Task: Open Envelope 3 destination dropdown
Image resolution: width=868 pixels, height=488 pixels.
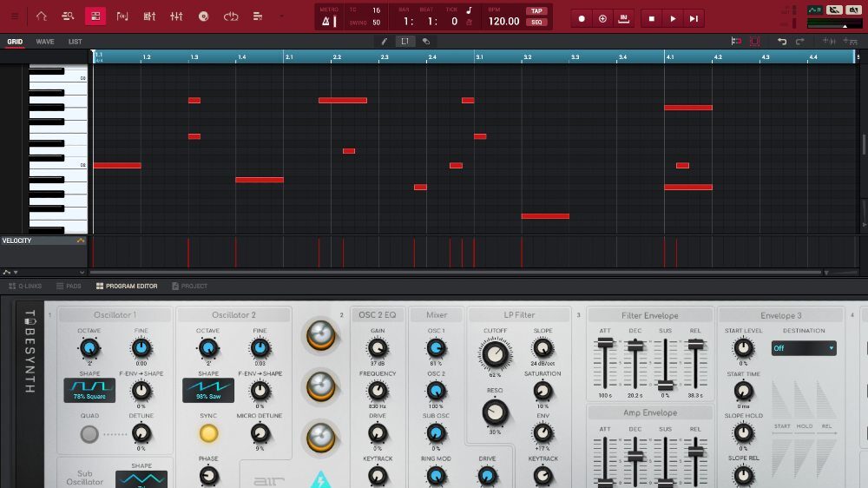Action: [x=804, y=348]
